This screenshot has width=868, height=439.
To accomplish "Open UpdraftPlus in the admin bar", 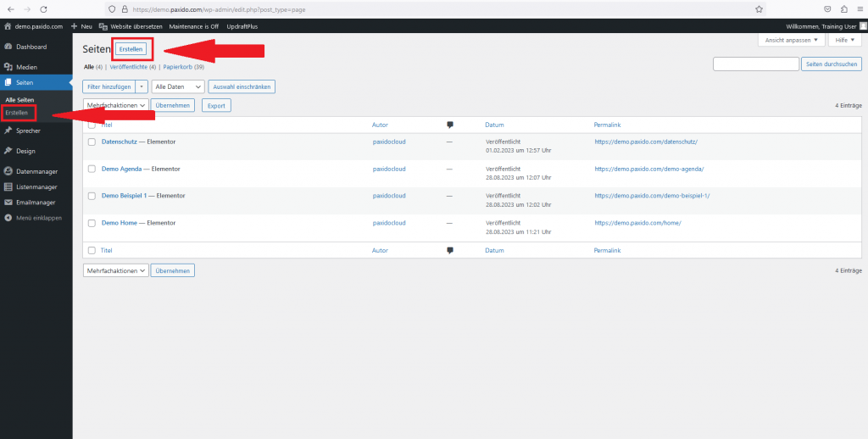I will click(x=241, y=26).
